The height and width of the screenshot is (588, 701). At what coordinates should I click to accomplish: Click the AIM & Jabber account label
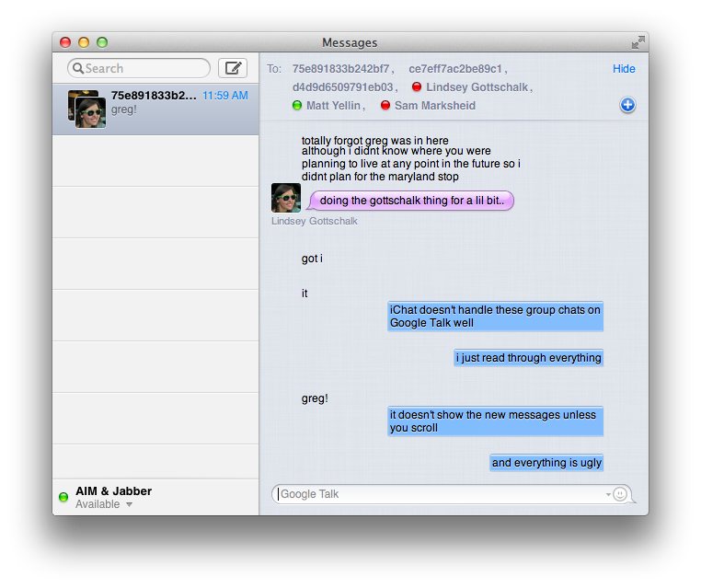point(113,491)
